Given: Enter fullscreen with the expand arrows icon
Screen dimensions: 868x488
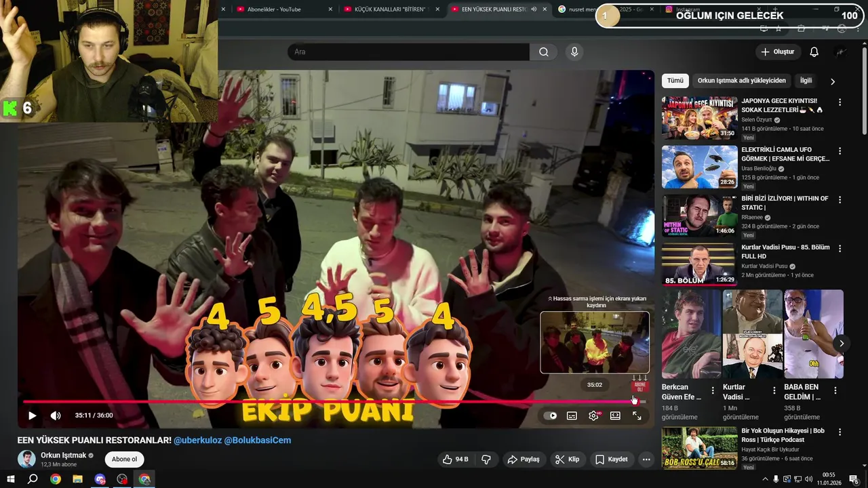Looking at the screenshot, I should tap(637, 416).
